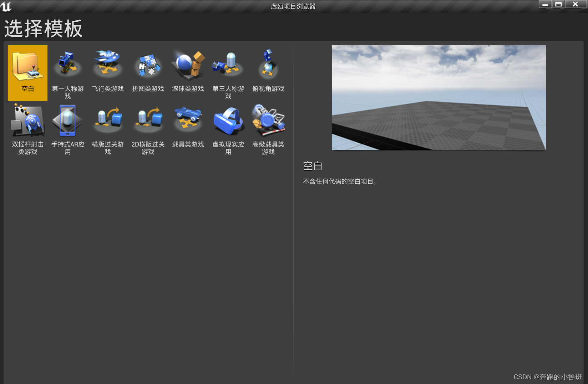Select the 滚球类游戏 rolling ball template

point(188,71)
